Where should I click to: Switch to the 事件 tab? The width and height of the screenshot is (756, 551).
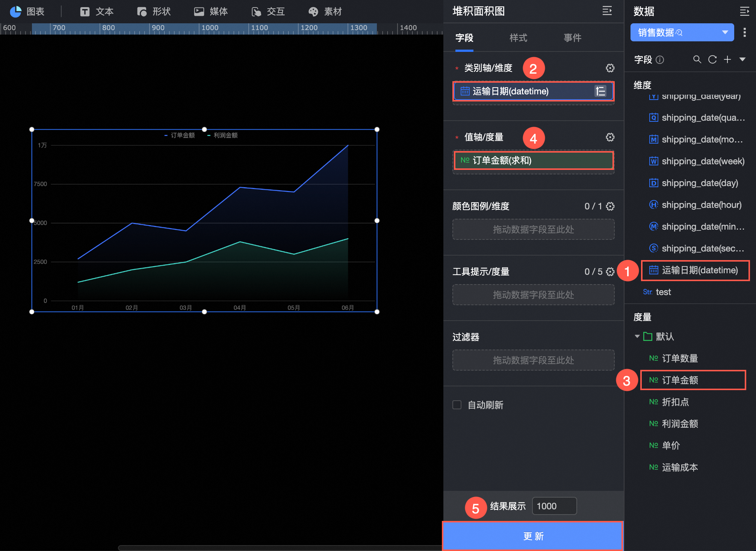(x=572, y=38)
